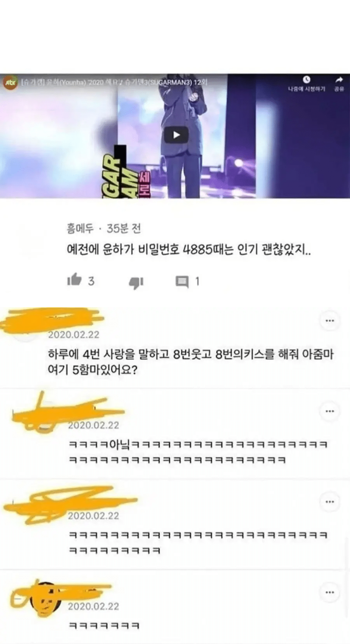The height and width of the screenshot is (644, 350).
Task: Play the Younha Sugarman3 video
Action: 176,135
